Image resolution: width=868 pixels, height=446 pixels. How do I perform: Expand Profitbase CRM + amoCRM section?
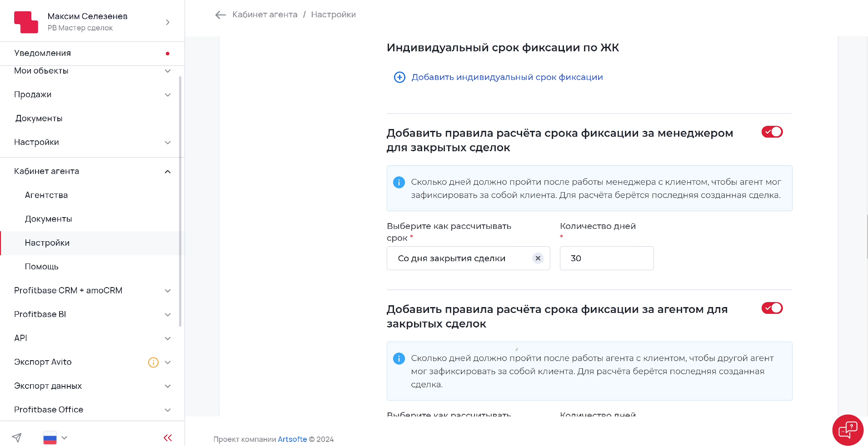168,291
